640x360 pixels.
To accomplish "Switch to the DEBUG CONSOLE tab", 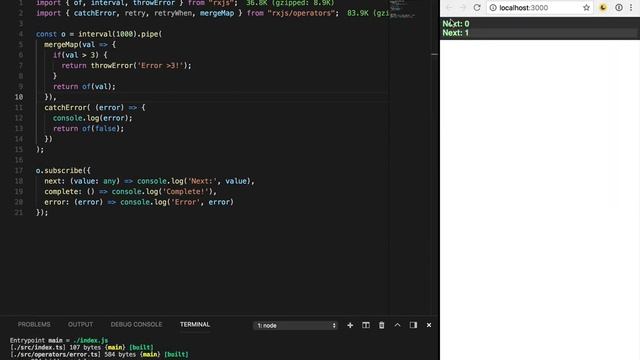I will click(136, 324).
